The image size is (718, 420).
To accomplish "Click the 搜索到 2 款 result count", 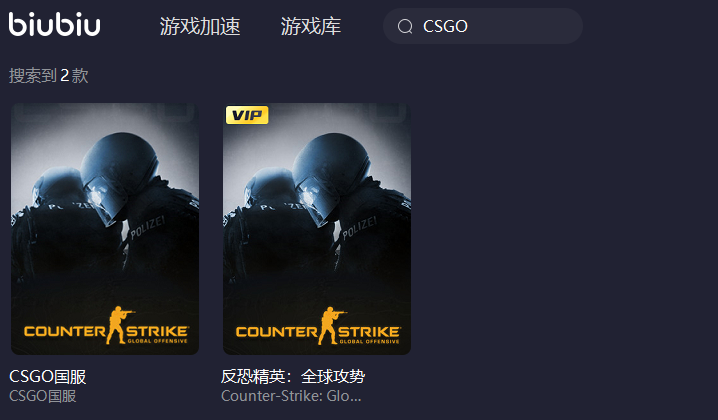I will 49,76.
